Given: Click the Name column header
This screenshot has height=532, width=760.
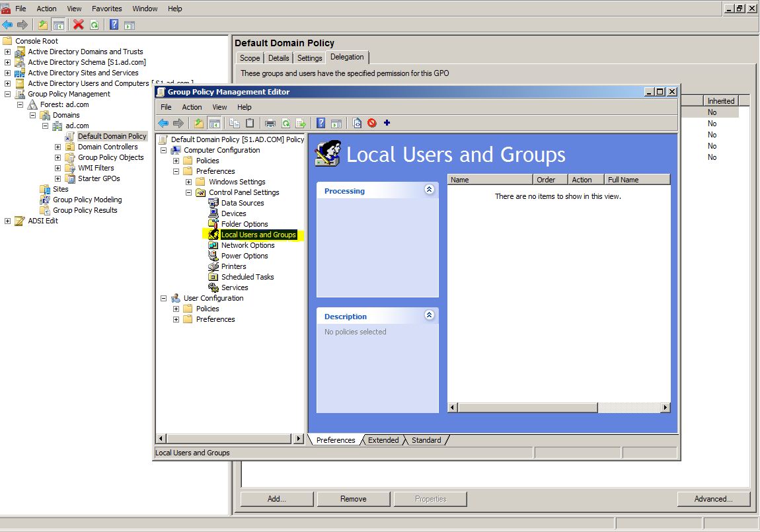Looking at the screenshot, I should tap(490, 180).
